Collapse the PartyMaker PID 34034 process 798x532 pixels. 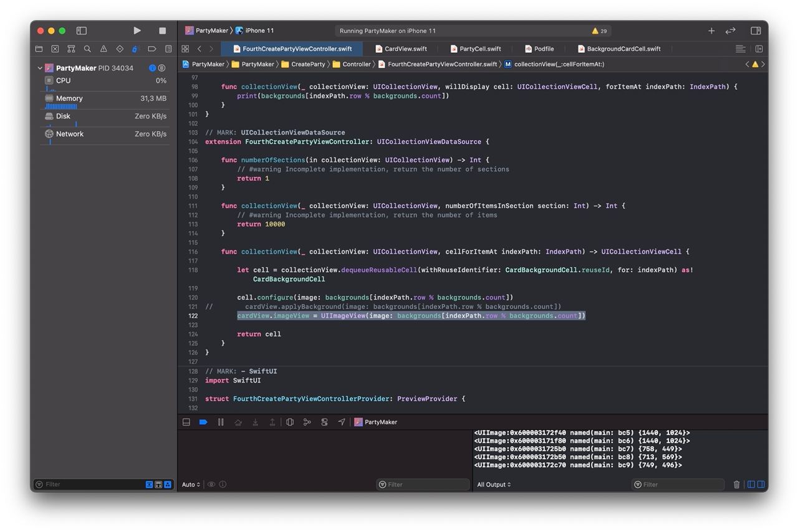tap(40, 68)
